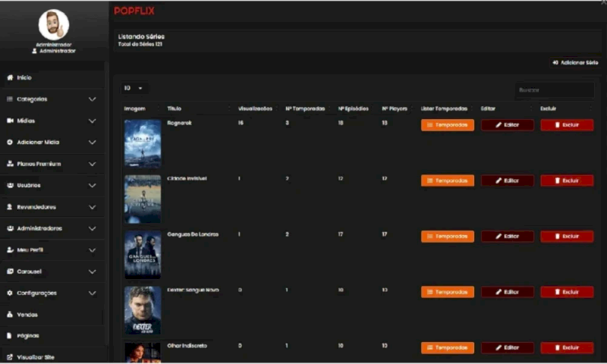Screen dimensions: 607x364
Task: Open Temporadas for Ragnarok
Action: 448,125
